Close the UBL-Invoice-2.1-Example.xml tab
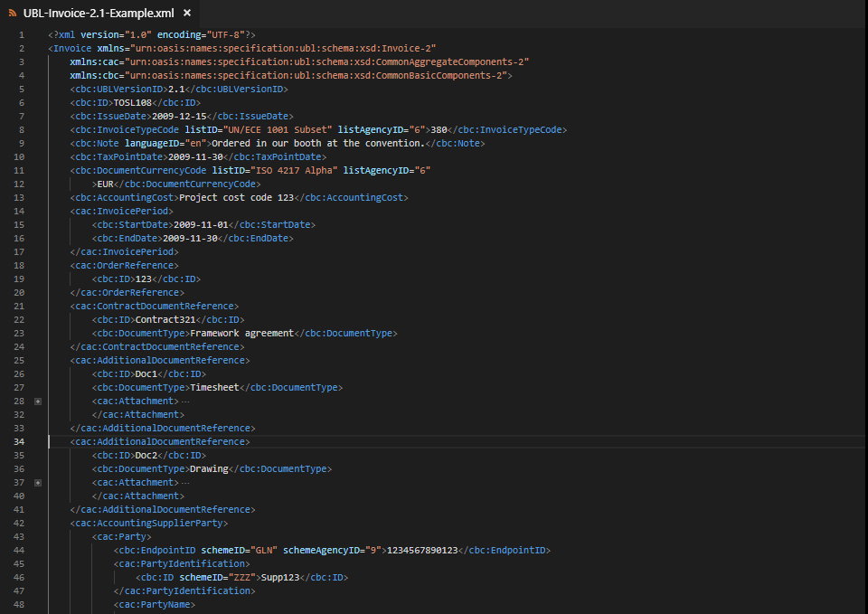868x614 pixels. 187,14
